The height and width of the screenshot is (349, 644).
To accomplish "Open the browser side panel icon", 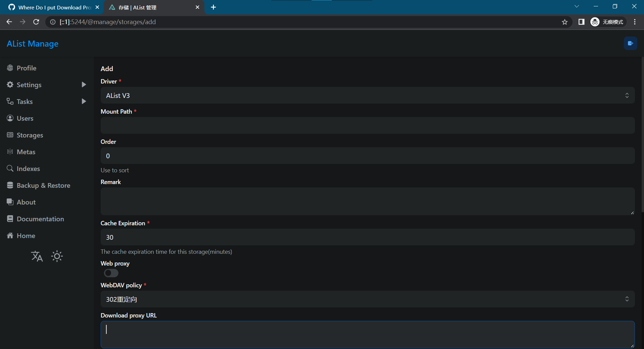I will (x=581, y=22).
